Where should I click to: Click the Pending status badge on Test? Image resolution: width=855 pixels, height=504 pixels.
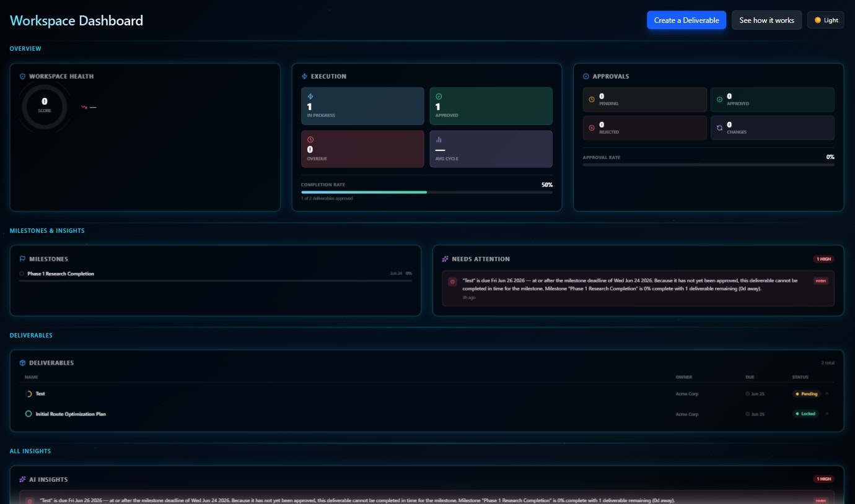click(x=806, y=394)
